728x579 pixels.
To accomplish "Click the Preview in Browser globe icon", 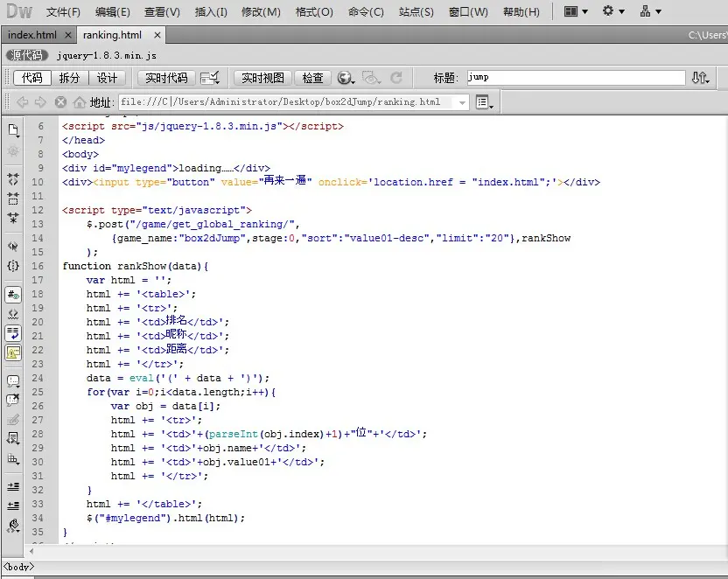I will click(x=346, y=78).
